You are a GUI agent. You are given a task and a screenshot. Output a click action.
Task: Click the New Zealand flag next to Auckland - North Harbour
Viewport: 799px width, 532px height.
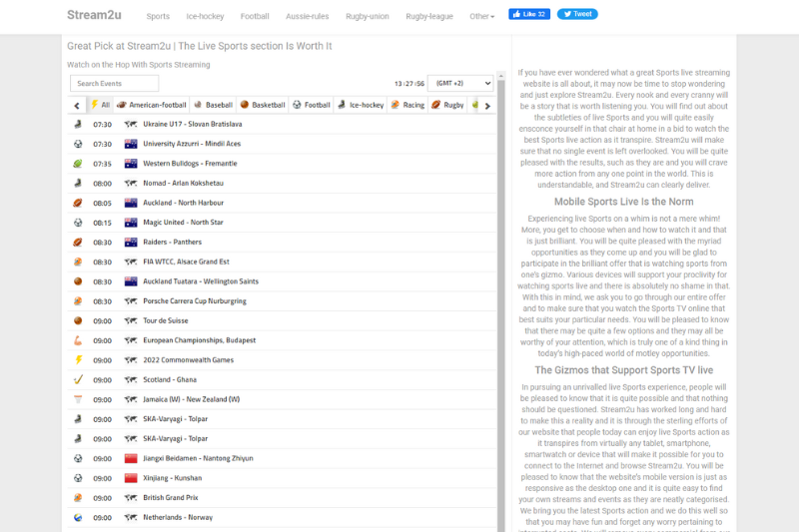[x=131, y=204]
